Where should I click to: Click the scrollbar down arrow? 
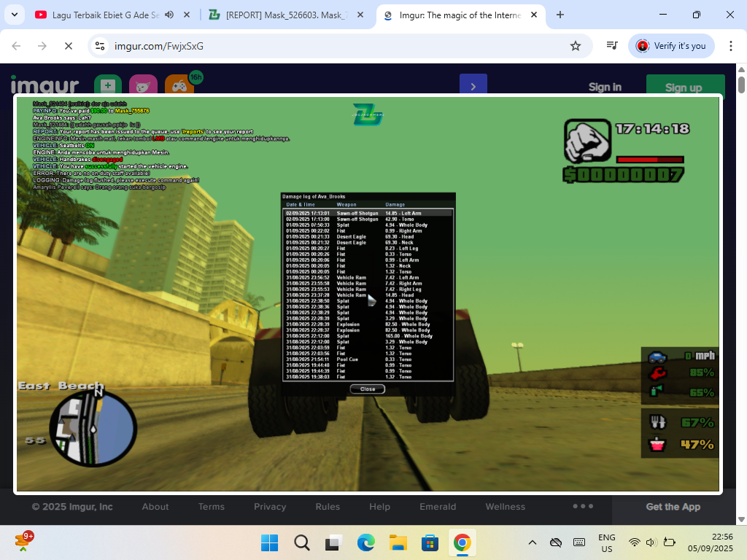[741, 519]
